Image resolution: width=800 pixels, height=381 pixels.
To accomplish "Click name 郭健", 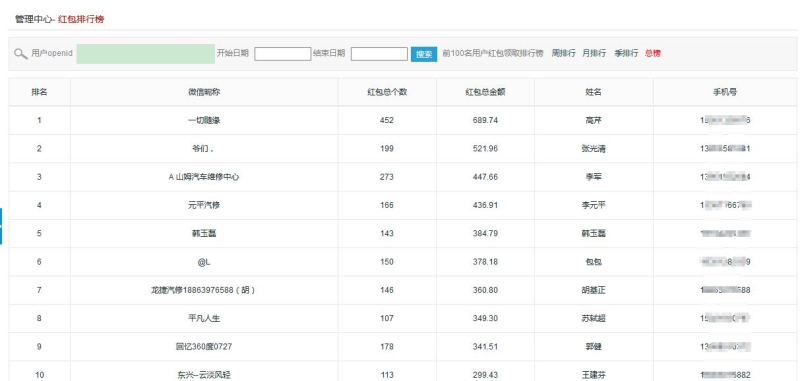I will pos(593,347).
